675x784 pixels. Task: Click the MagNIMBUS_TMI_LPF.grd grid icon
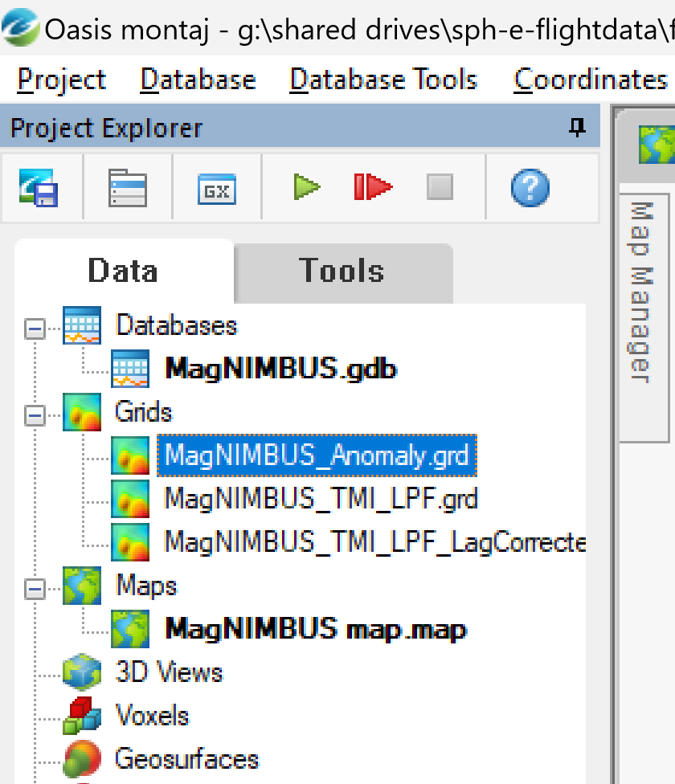tap(130, 499)
